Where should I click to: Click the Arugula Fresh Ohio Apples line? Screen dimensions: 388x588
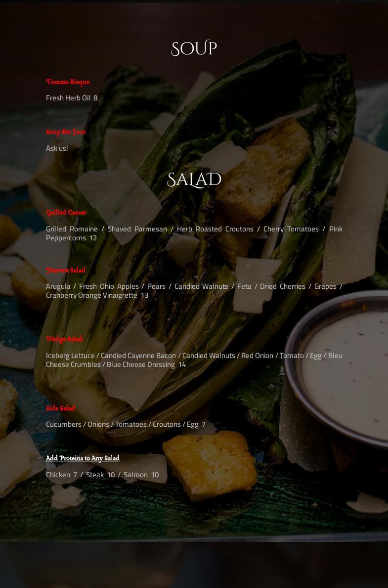(194, 286)
